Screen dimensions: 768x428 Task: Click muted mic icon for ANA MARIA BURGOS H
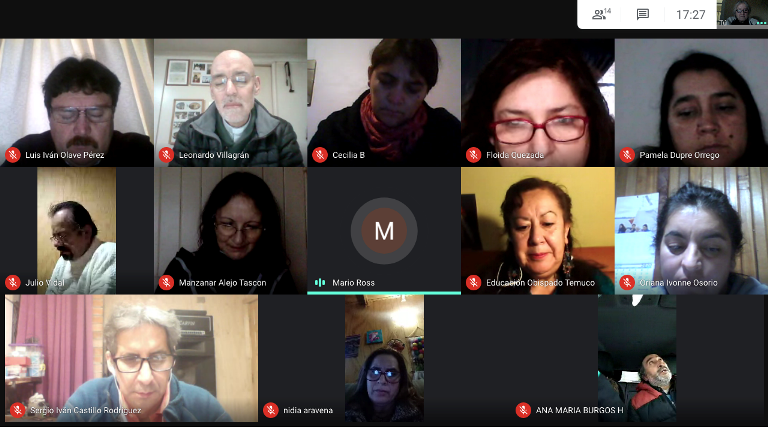click(523, 410)
